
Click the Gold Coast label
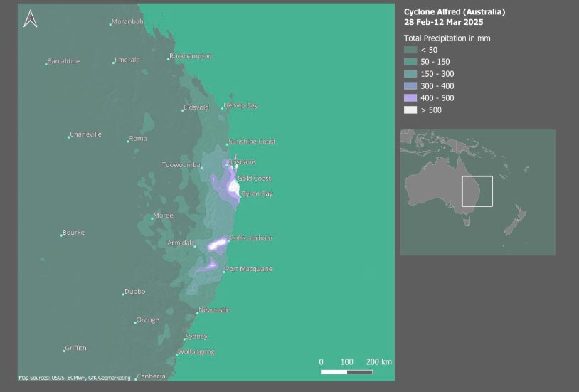(254, 179)
